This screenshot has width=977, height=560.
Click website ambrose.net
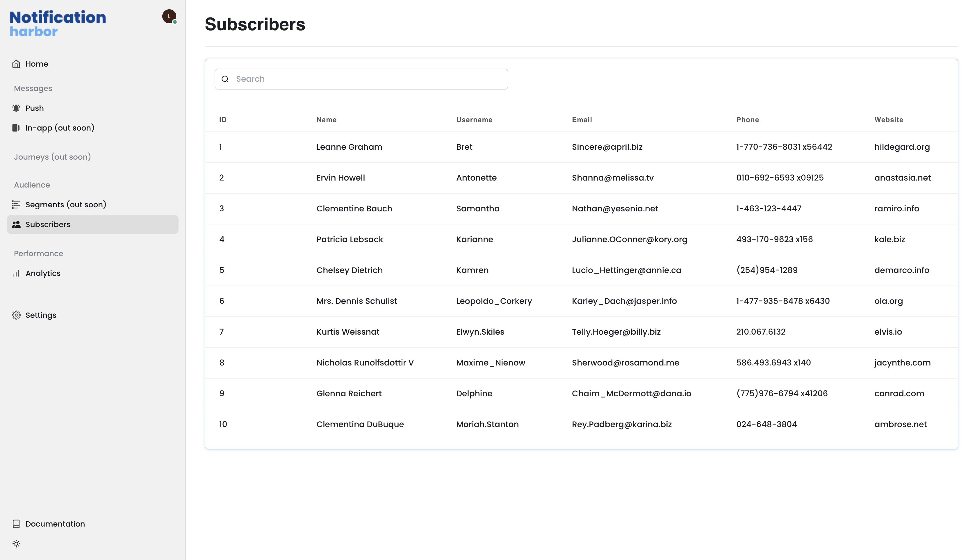click(901, 424)
